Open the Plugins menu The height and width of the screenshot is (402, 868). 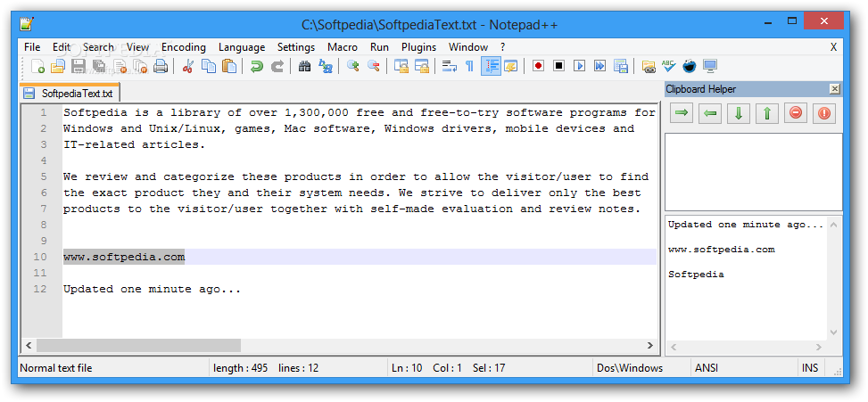click(419, 47)
